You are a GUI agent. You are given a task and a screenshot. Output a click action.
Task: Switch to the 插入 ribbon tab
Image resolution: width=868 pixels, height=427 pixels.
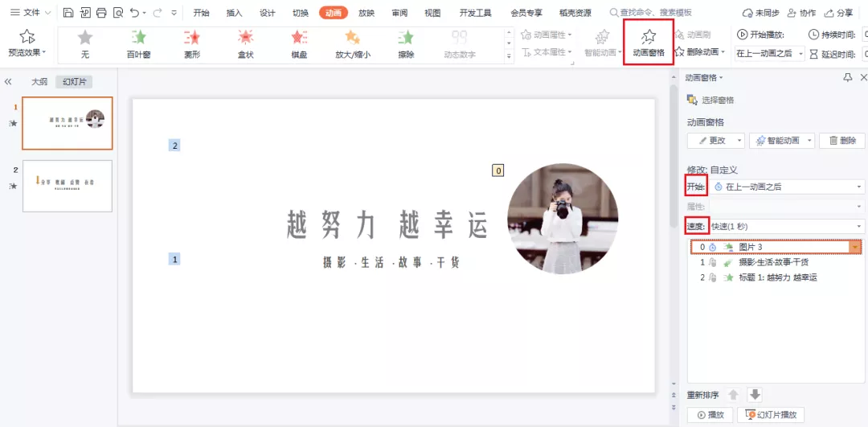tap(234, 13)
